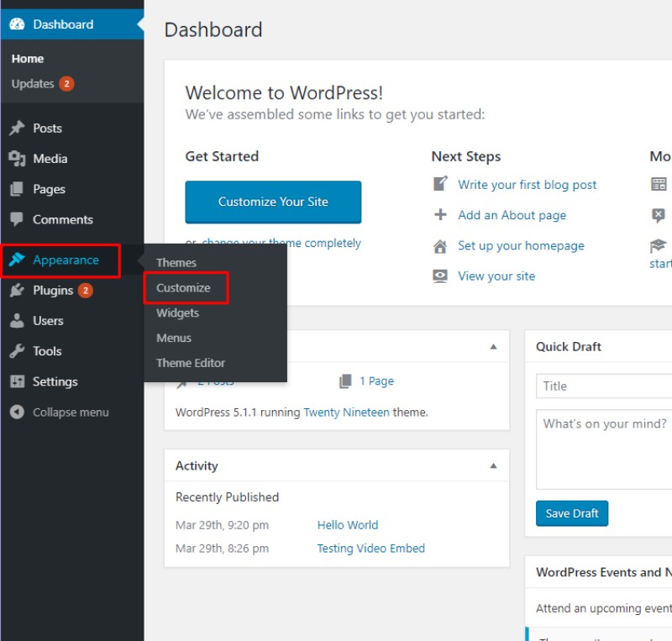
Task: Collapse the Activity panel toggle arrow
Action: click(493, 465)
